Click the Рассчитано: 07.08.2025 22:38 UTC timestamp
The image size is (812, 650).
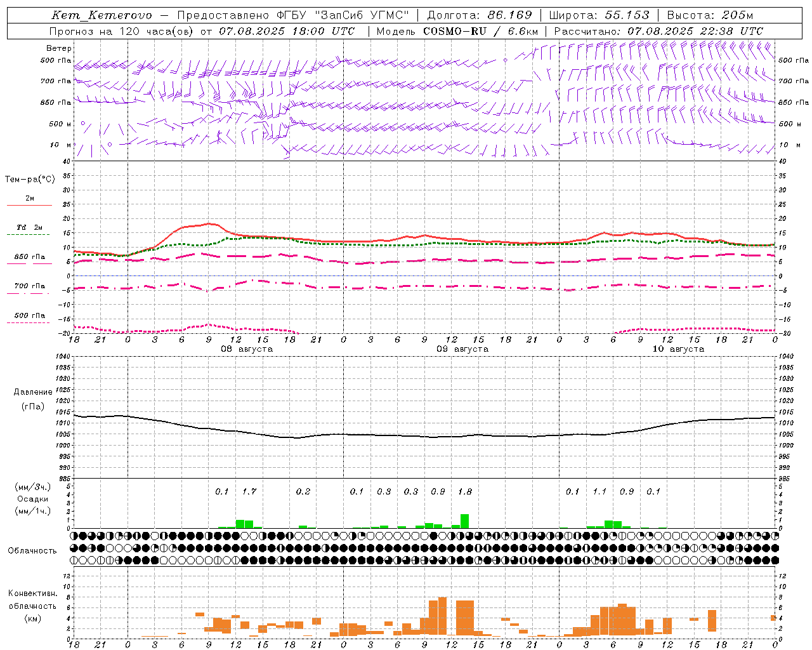point(658,31)
